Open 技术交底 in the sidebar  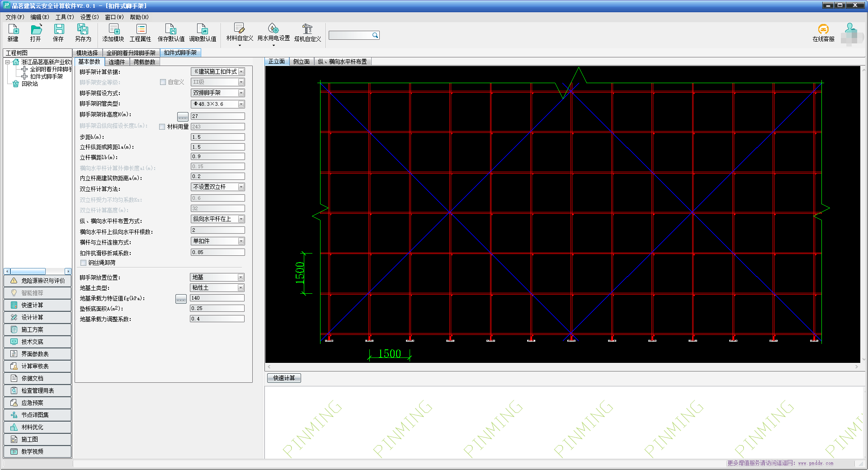[38, 342]
